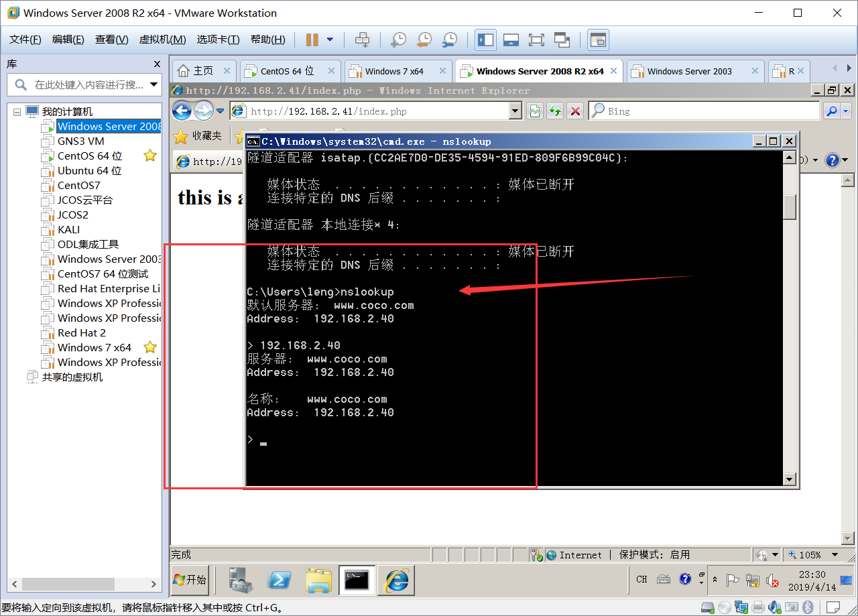Launch Windows PowerShell from the taskbar
Image resolution: width=858 pixels, height=616 pixels.
[280, 580]
